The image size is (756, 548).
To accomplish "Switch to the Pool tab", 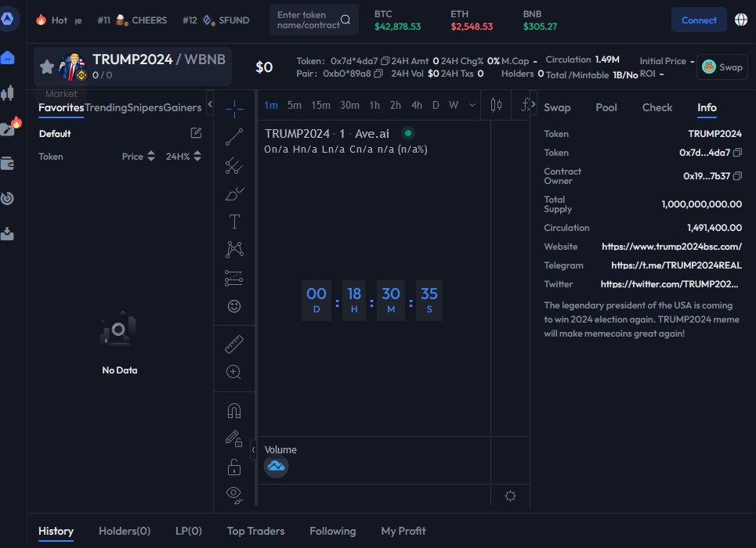I will [606, 107].
